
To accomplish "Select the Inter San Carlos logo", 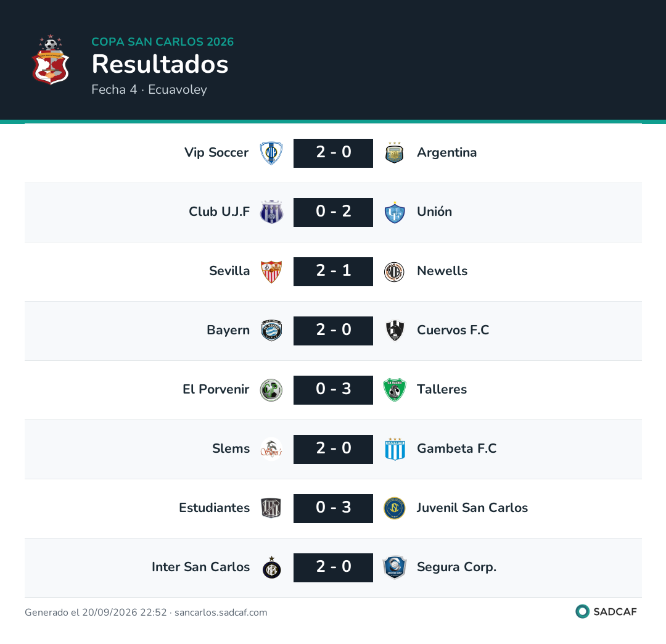I will click(x=271, y=568).
